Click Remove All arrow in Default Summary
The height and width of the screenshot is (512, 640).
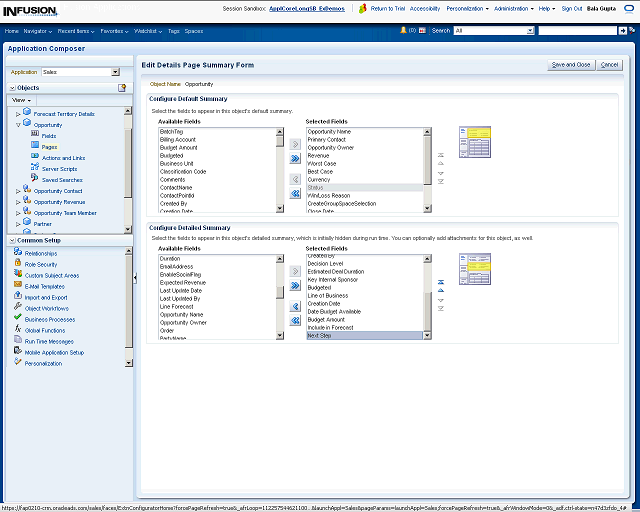pyautogui.click(x=295, y=193)
